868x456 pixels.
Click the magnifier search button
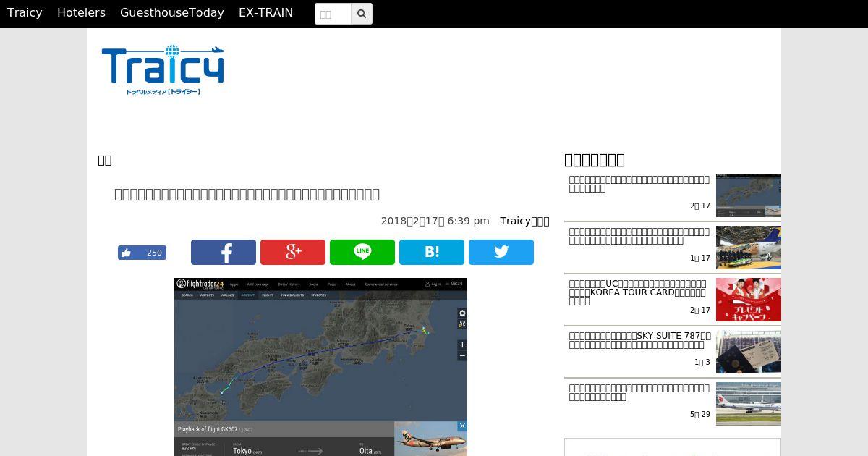(362, 14)
